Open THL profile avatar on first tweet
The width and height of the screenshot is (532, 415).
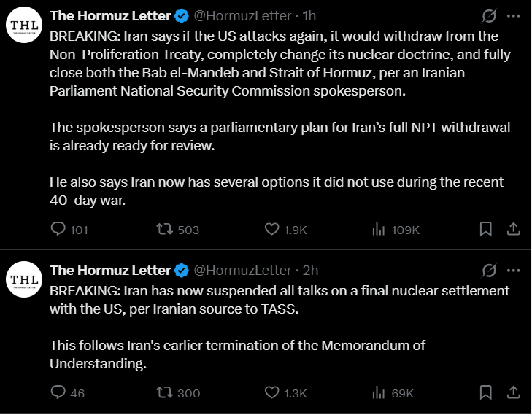(24, 25)
